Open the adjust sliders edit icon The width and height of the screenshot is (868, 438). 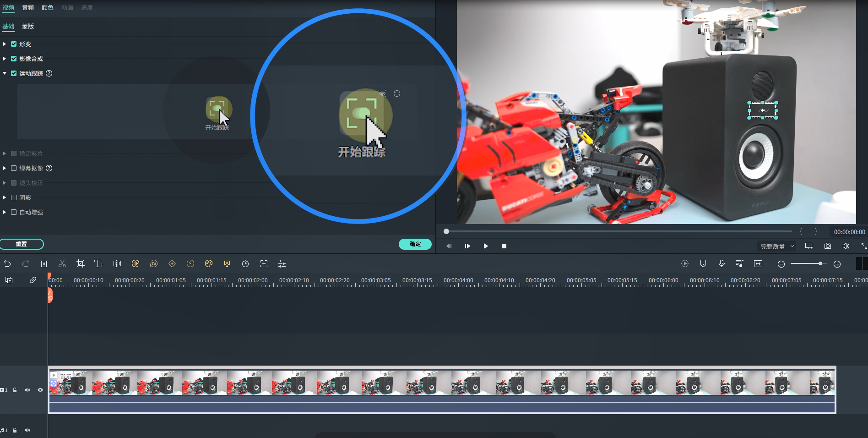pos(282,263)
